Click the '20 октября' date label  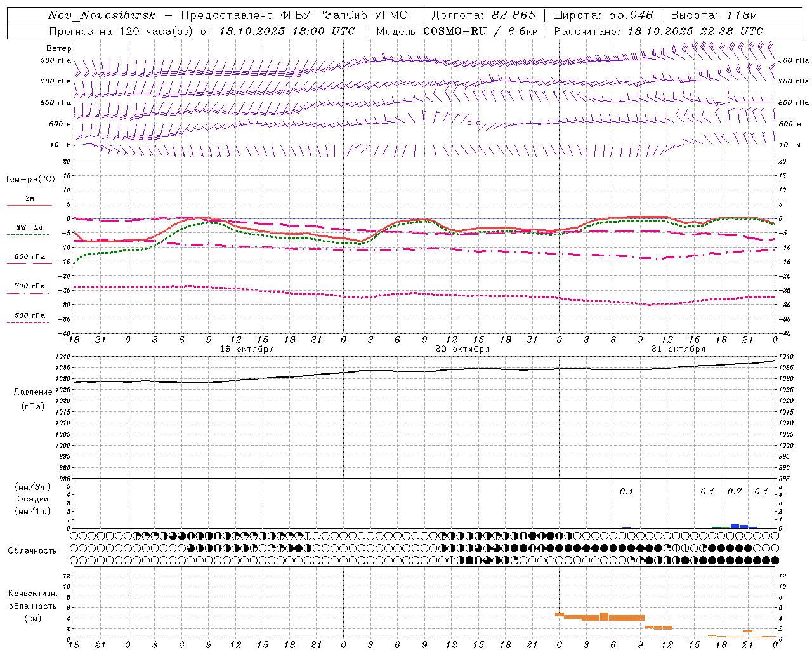462,349
